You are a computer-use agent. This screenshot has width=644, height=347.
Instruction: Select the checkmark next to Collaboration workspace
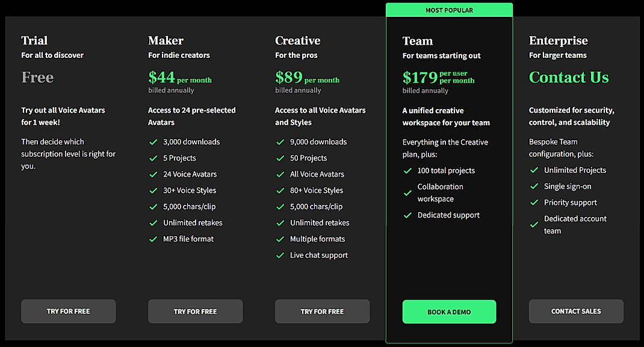click(x=407, y=193)
